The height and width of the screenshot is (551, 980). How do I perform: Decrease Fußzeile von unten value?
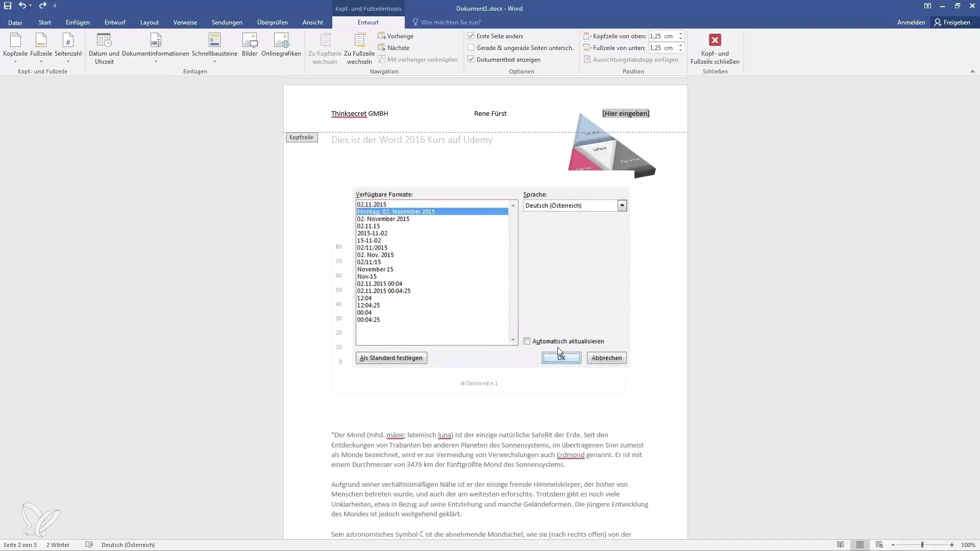tap(680, 50)
